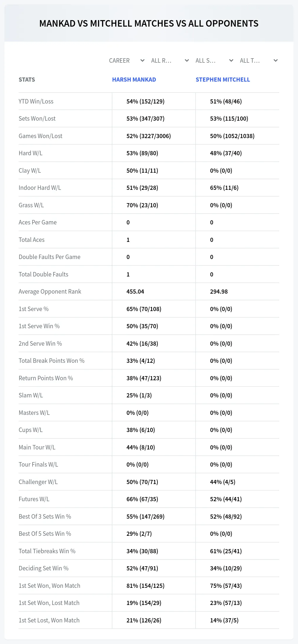This screenshot has height=644, width=298.
Task: Expand the ALL R… dropdown
Action: coord(170,61)
